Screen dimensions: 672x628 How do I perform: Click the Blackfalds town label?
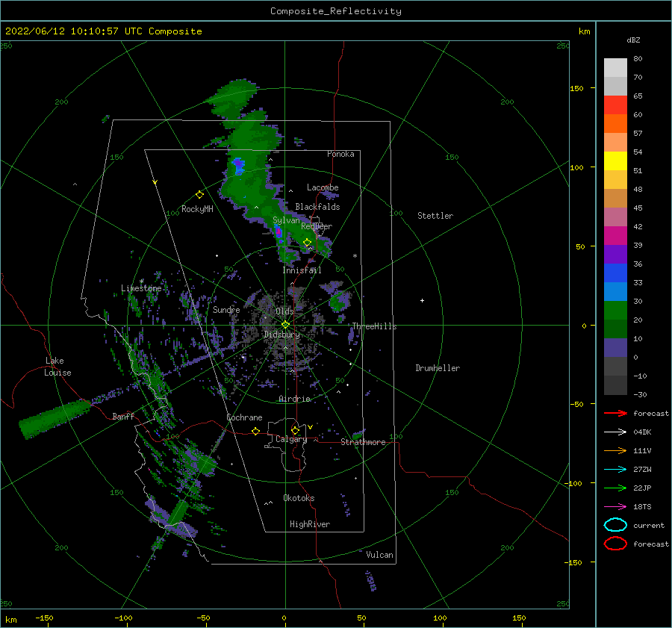click(317, 207)
